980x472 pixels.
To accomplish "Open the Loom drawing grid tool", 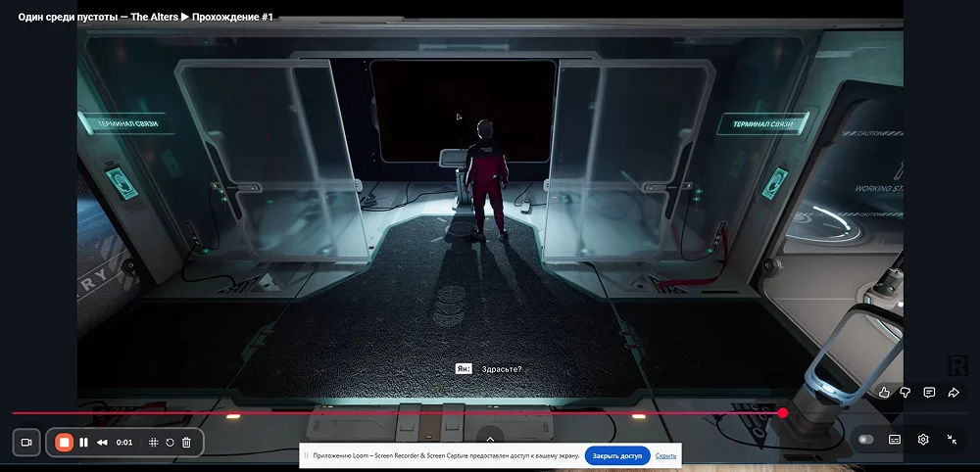I will point(153,443).
